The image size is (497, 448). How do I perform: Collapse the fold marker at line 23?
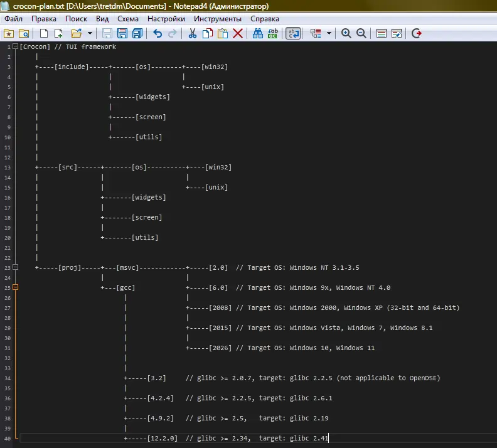pos(15,267)
